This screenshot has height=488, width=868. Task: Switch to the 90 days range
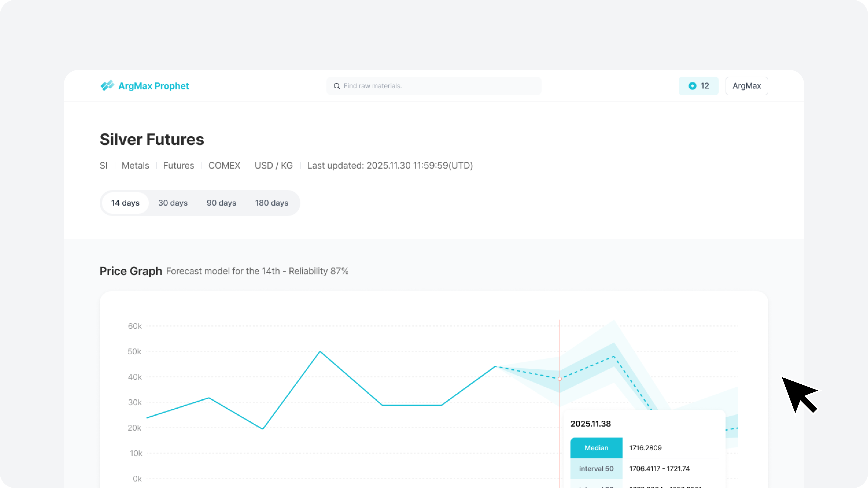point(221,203)
